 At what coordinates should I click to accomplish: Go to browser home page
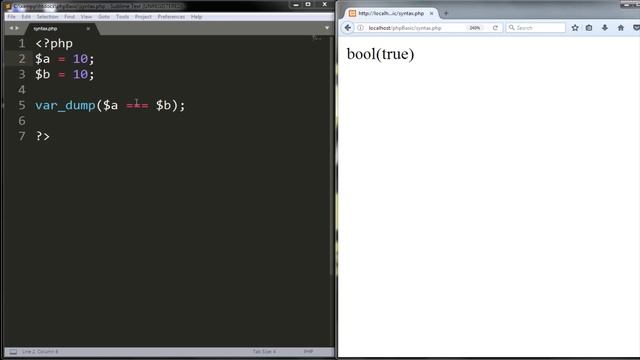click(621, 28)
